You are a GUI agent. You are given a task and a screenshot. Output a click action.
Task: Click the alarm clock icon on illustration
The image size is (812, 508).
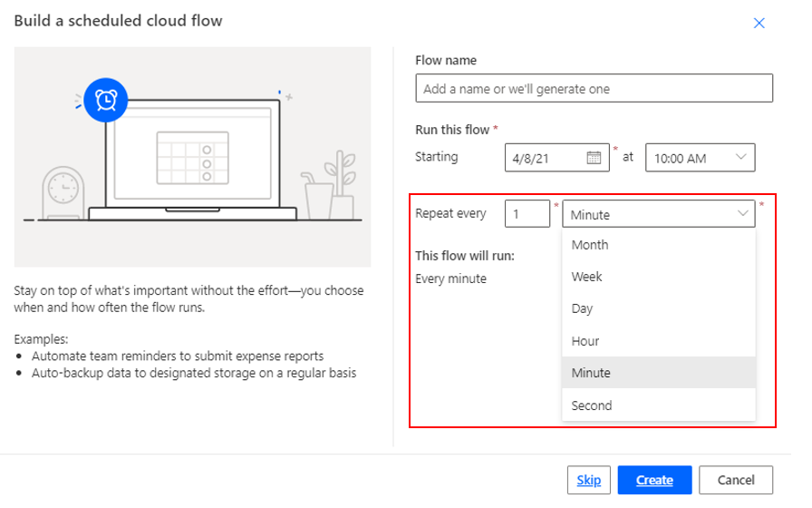tap(106, 100)
